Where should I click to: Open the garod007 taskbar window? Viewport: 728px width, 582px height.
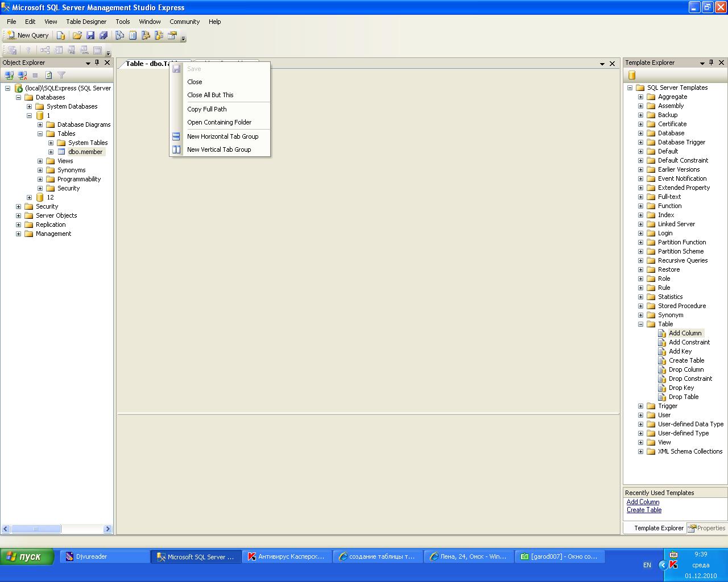[560, 557]
